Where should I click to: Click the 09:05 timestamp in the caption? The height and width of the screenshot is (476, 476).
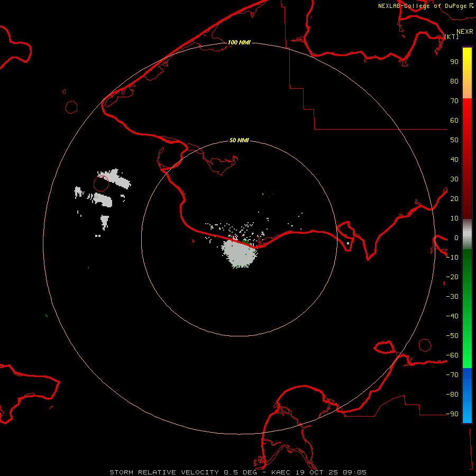[x=354, y=472]
